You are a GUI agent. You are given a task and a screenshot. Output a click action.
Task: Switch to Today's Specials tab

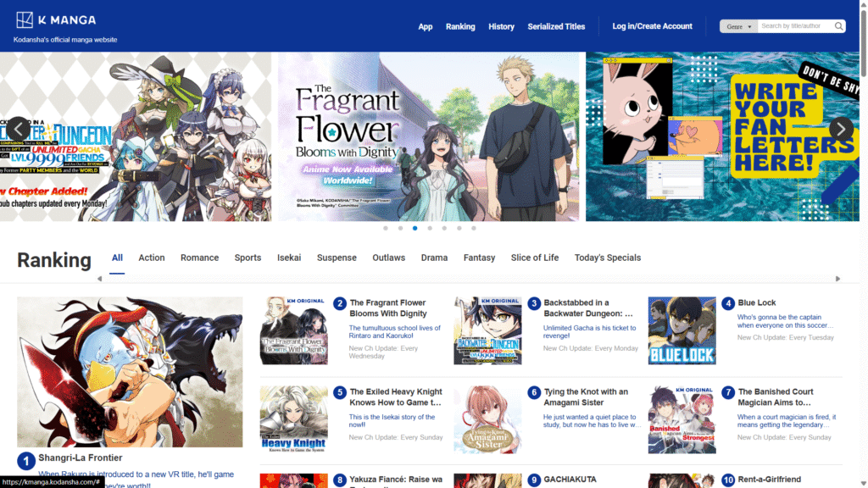pyautogui.click(x=608, y=258)
